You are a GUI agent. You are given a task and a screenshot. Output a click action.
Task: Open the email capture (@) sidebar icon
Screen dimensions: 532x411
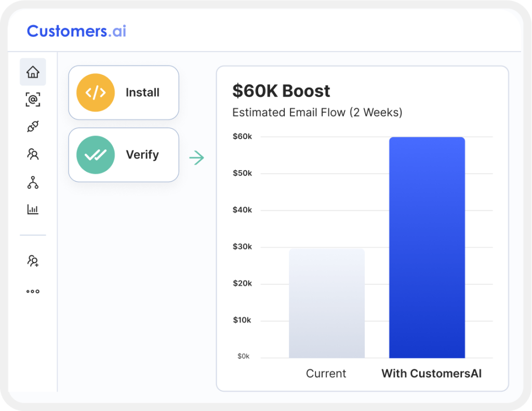(x=33, y=100)
